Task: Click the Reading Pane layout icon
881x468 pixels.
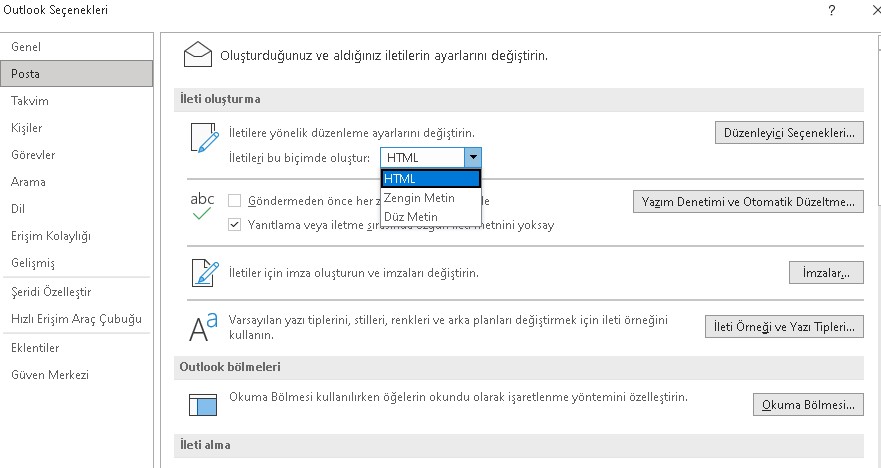Action: [x=203, y=404]
